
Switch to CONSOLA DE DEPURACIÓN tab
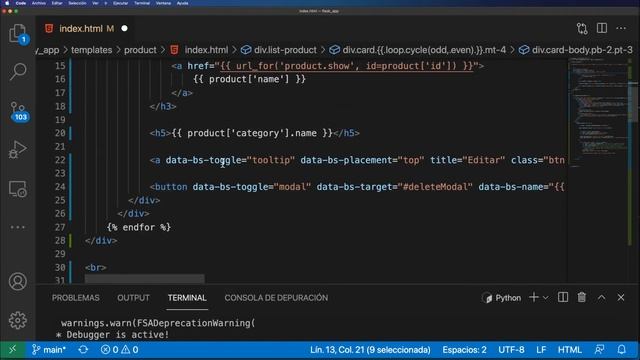point(276,298)
